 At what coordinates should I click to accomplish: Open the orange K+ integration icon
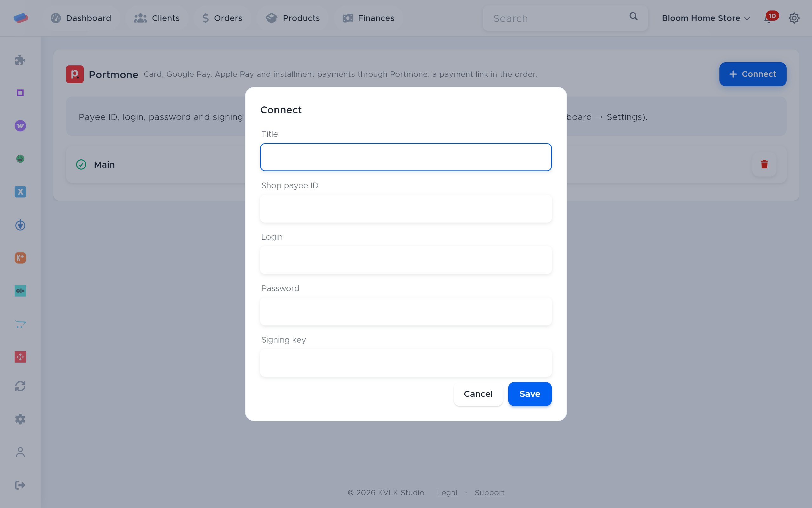[x=20, y=258]
